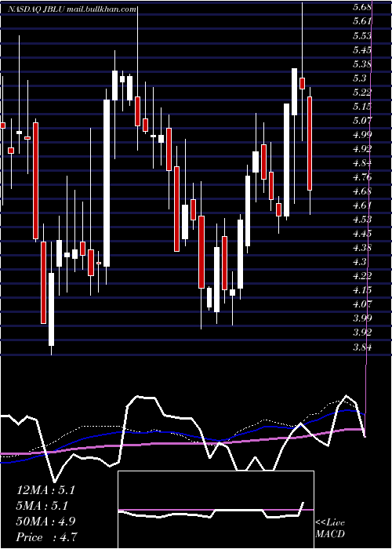Screen dimensions: 392x549
Task: Click the 4.92 price axis label
Action: 362,149
